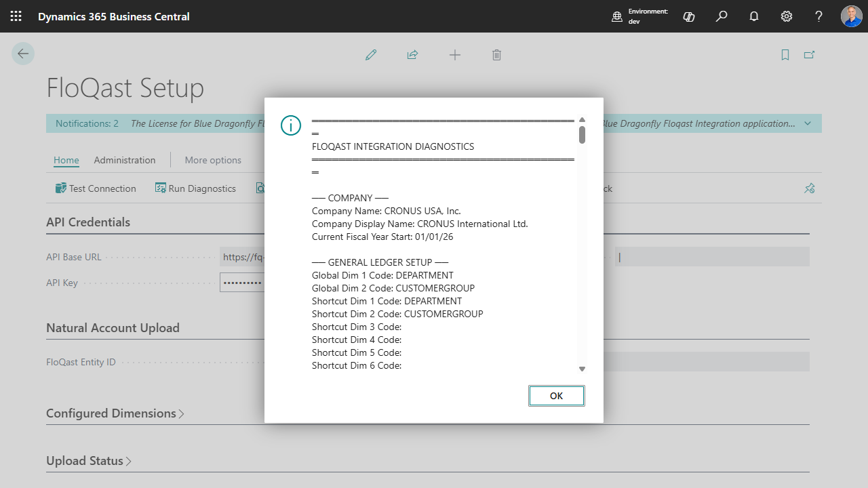Click the Notifications: 2 label

(x=87, y=123)
